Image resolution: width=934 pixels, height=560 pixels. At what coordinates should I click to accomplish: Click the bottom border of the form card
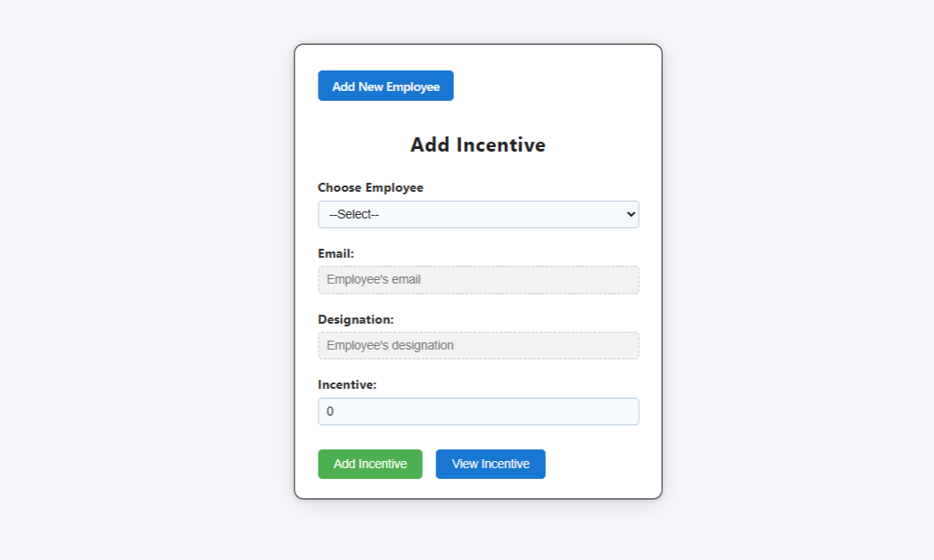pos(478,497)
